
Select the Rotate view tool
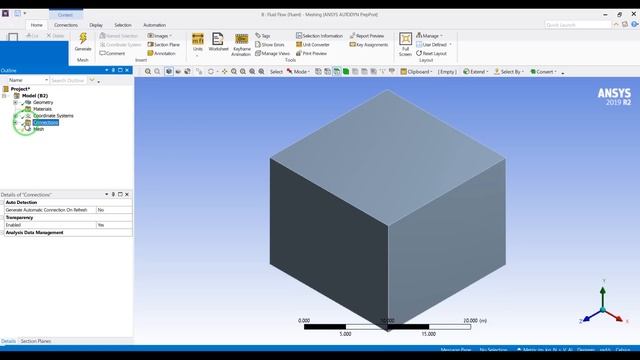[x=211, y=71]
